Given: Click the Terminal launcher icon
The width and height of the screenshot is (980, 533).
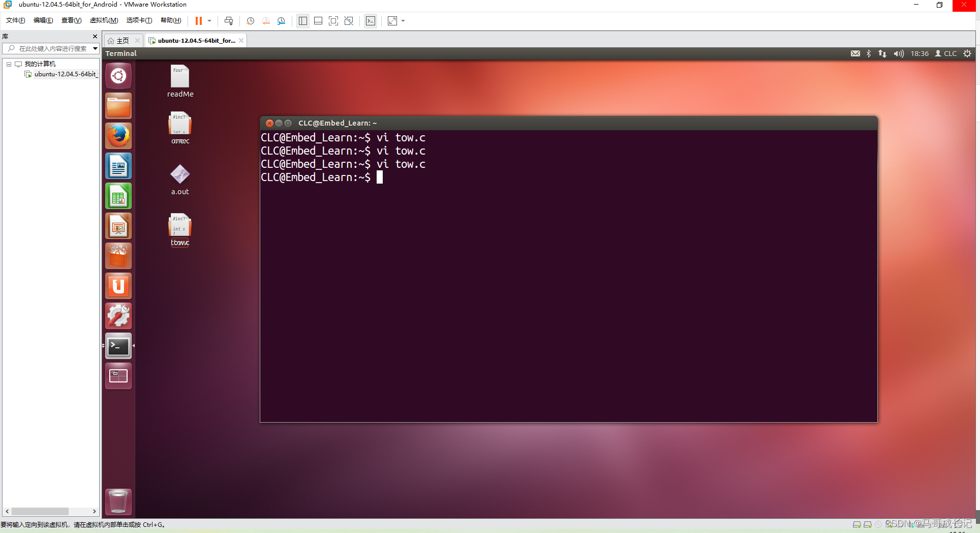Looking at the screenshot, I should coord(118,346).
